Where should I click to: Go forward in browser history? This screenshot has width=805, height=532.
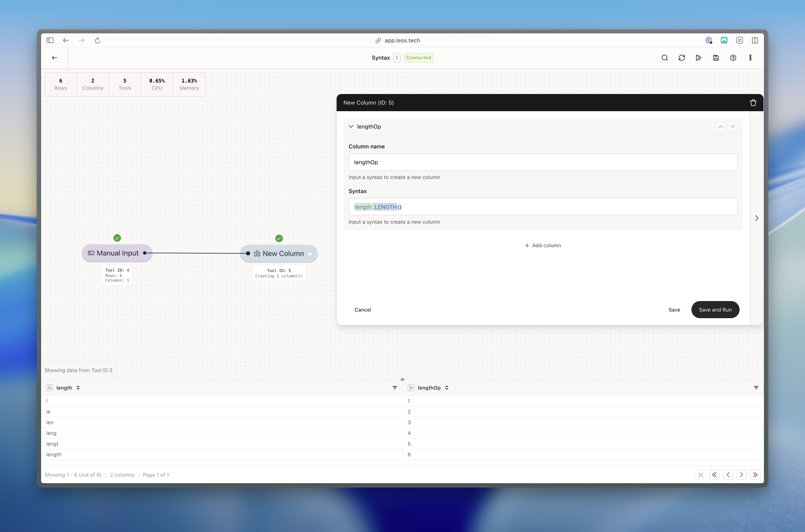(x=82, y=40)
